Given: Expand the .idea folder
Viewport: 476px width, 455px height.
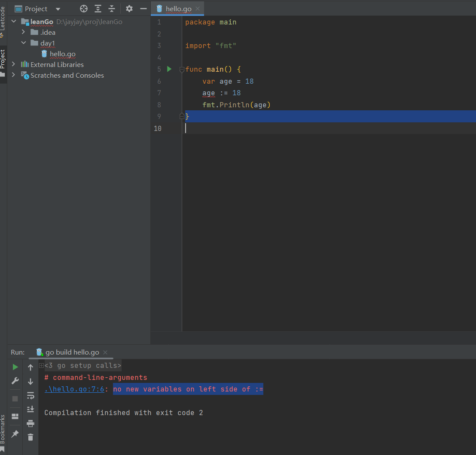Looking at the screenshot, I should click(24, 32).
